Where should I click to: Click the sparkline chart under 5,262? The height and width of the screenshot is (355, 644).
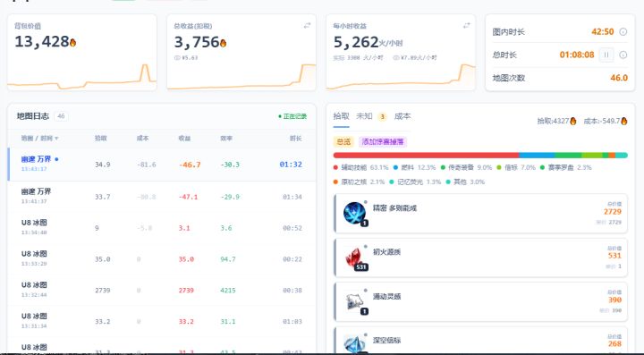[x=401, y=77]
